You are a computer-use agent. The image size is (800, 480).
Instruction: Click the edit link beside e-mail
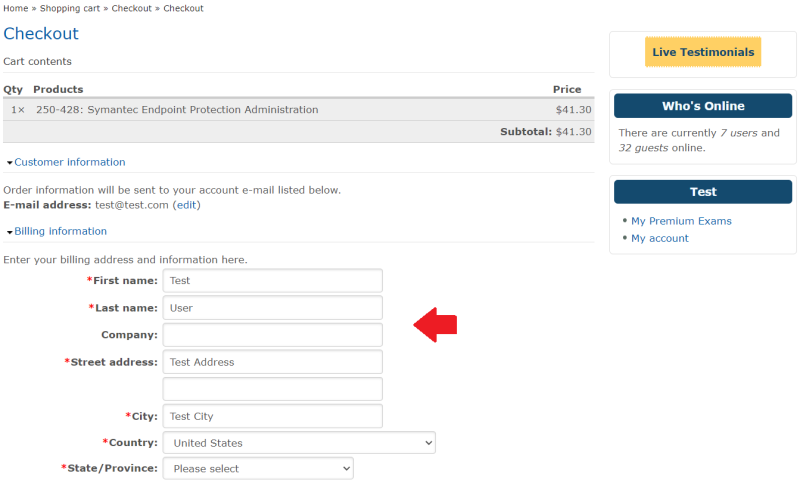(186, 205)
